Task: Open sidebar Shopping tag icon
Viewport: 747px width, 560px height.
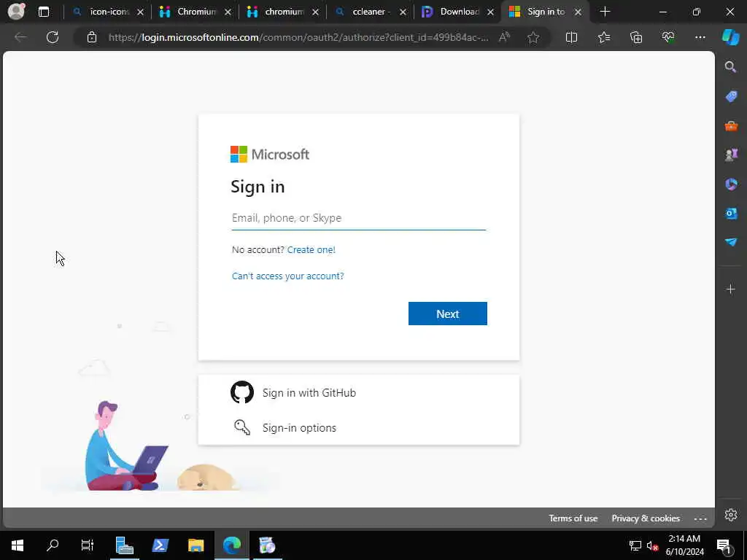Action: (731, 96)
